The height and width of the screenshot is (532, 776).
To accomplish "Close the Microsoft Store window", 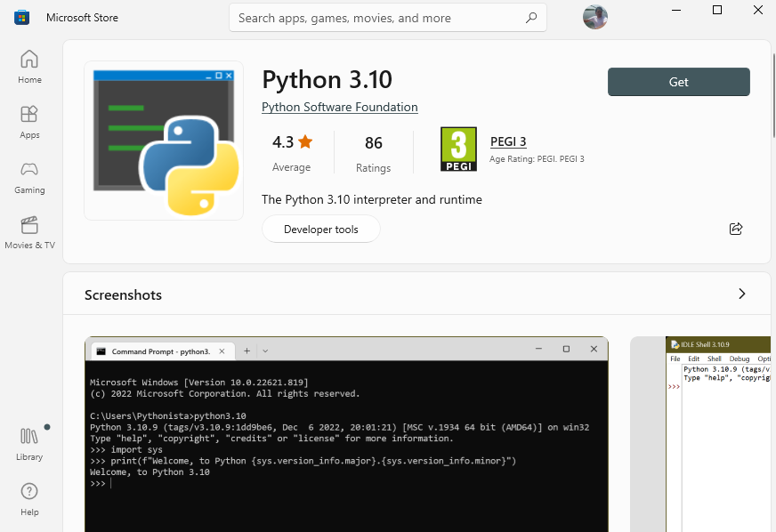I will click(757, 10).
